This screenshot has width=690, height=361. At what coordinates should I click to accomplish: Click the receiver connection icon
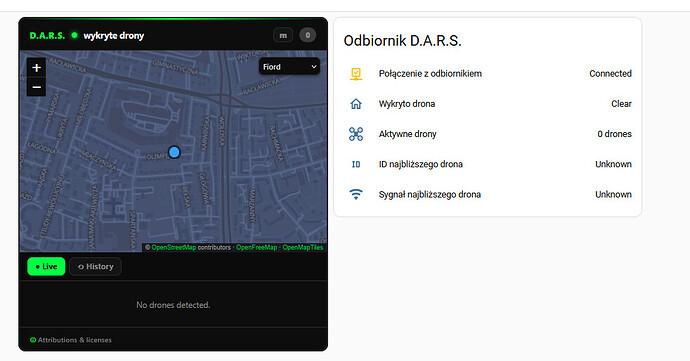356,74
